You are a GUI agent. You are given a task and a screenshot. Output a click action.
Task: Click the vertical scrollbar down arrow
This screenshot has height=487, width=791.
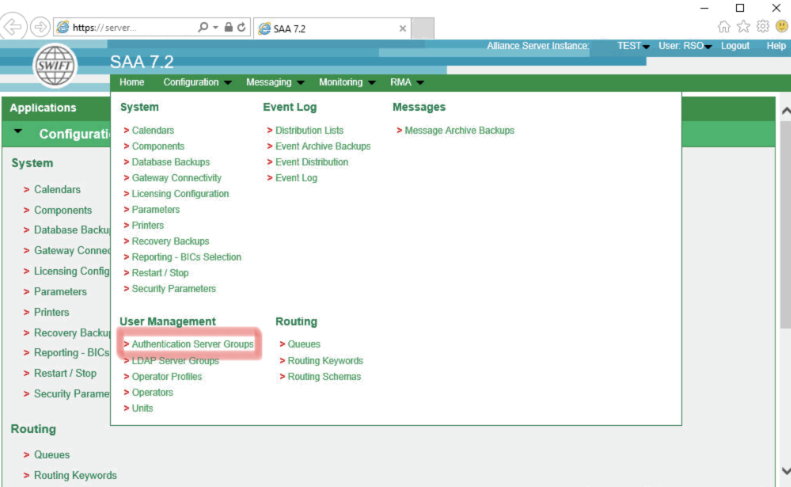click(x=784, y=471)
